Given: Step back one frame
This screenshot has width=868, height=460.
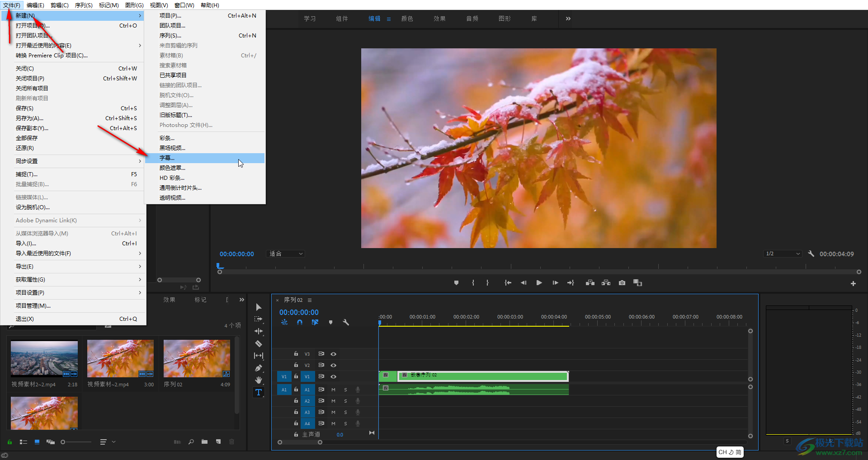Looking at the screenshot, I should (x=524, y=283).
